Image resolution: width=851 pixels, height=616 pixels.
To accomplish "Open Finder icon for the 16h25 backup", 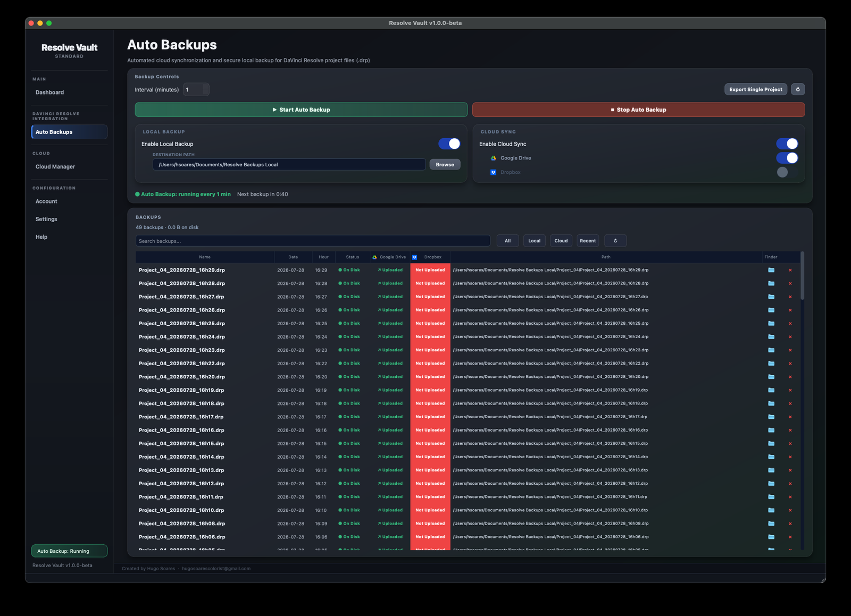I will click(x=771, y=323).
